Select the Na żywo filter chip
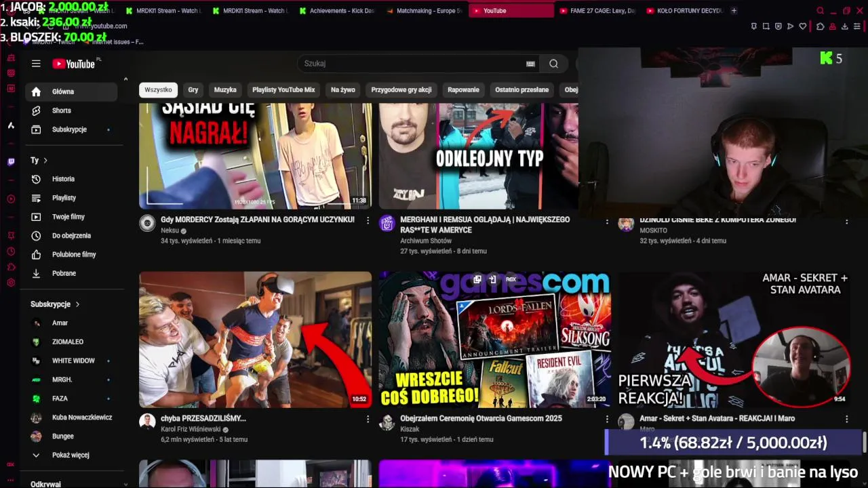The image size is (868, 488). coord(343,89)
